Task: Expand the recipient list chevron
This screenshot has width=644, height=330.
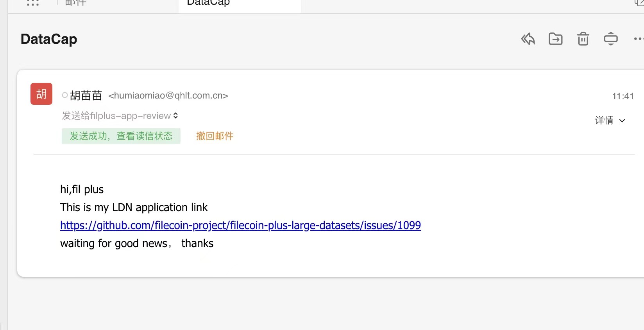Action: [176, 116]
